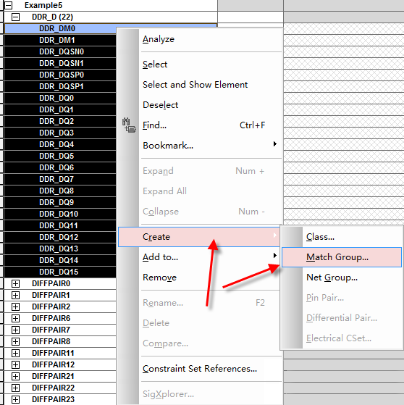This screenshot has width=404, height=405.
Task: Expand the DIFFPAIR12 row
Action: pos(15,365)
